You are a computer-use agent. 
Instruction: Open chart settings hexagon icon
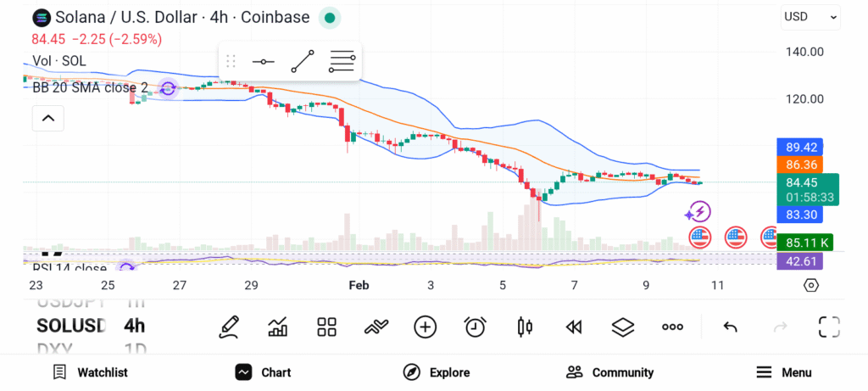pos(811,285)
